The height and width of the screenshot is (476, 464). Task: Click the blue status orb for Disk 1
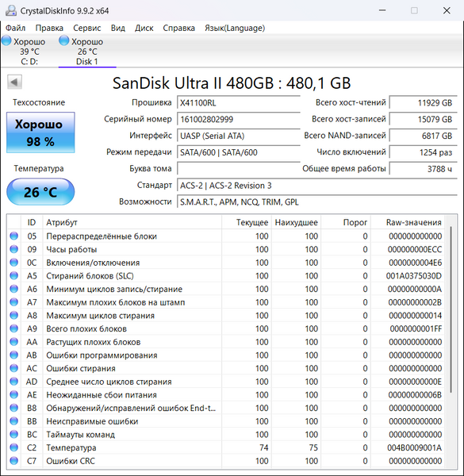click(63, 40)
